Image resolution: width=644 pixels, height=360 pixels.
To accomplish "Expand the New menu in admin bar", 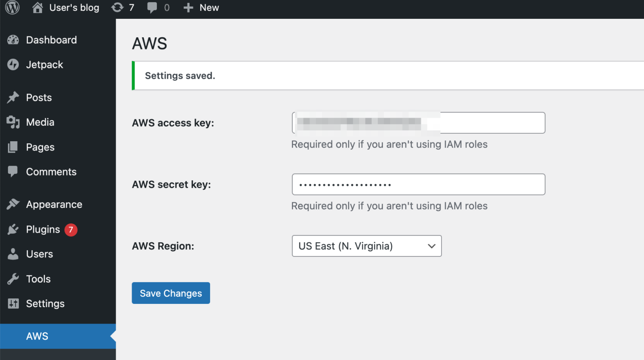I will [201, 8].
